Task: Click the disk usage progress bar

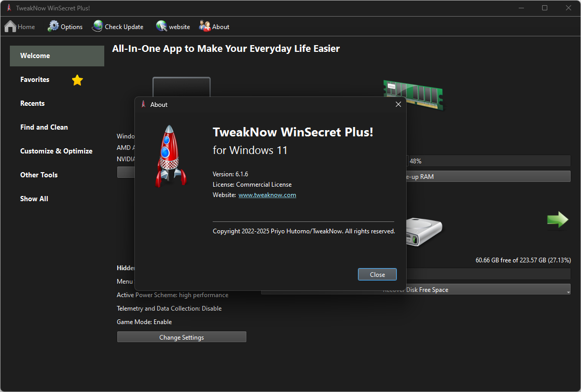Action: [488, 274]
